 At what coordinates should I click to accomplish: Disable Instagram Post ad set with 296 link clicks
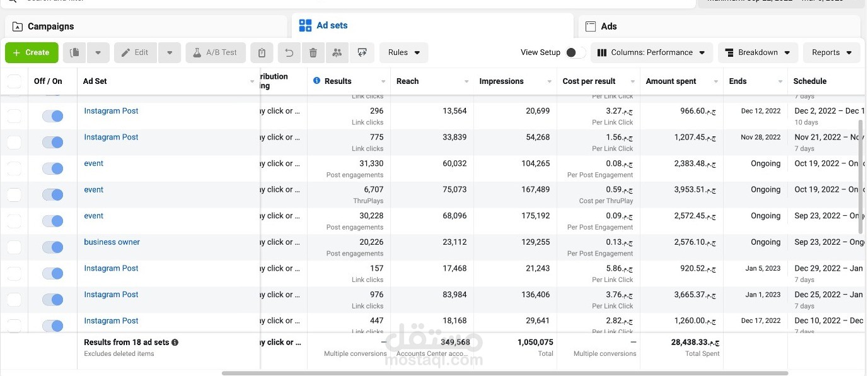[x=52, y=116]
